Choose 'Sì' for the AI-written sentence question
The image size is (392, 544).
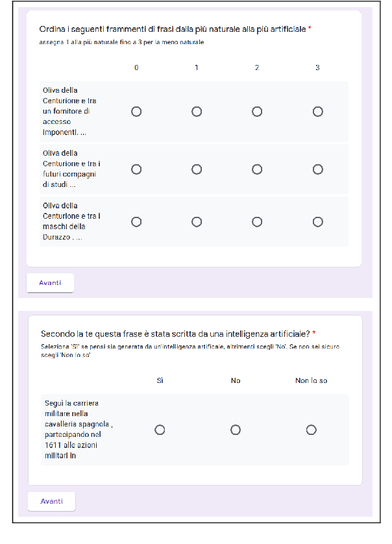160,430
